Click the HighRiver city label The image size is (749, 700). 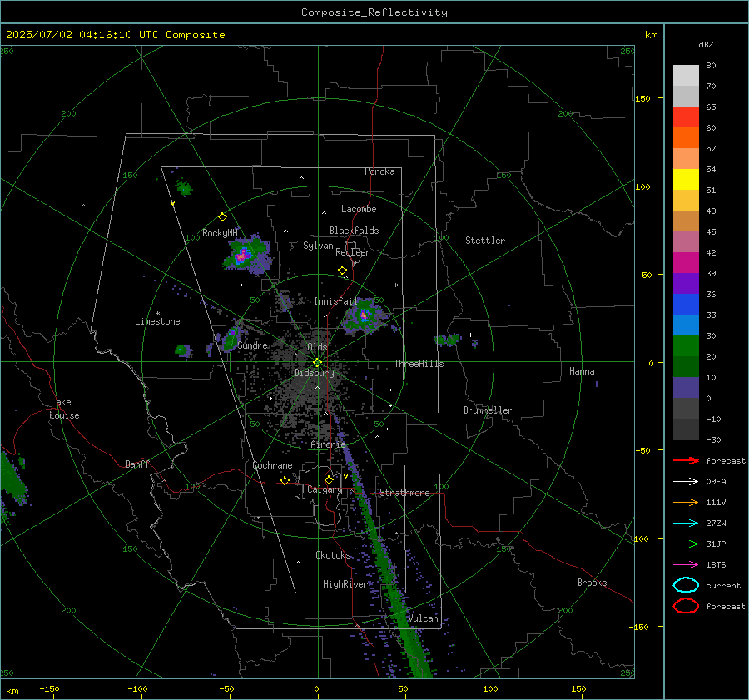(345, 584)
